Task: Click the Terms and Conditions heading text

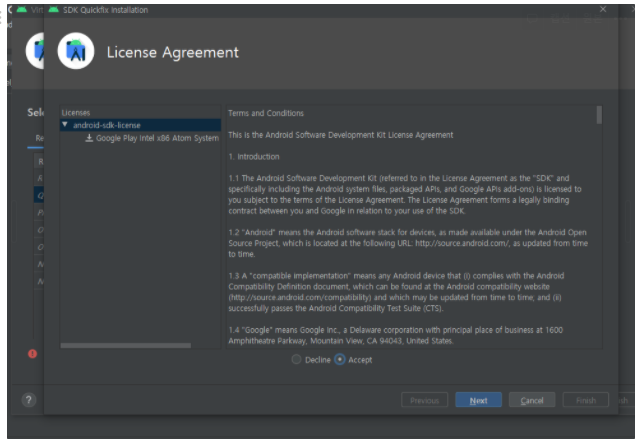Action: tap(266, 113)
